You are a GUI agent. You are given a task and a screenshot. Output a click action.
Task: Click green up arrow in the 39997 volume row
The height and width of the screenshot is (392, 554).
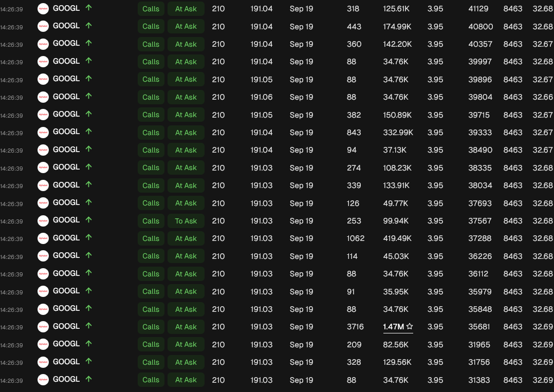[x=89, y=61]
